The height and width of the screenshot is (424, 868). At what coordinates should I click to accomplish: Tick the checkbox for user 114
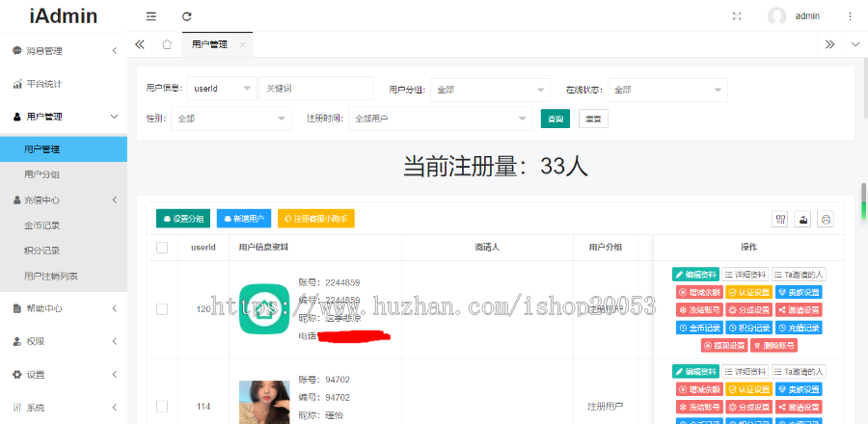click(162, 407)
